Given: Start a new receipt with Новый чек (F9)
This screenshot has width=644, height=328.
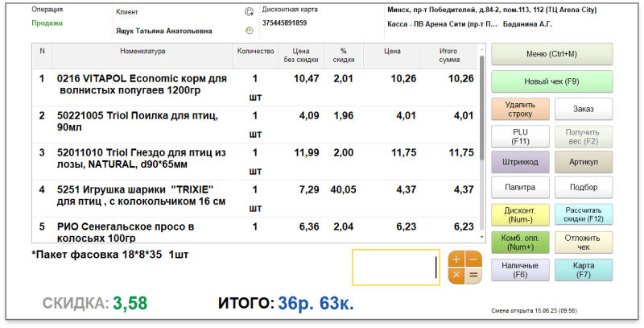Looking at the screenshot, I should tap(551, 81).
